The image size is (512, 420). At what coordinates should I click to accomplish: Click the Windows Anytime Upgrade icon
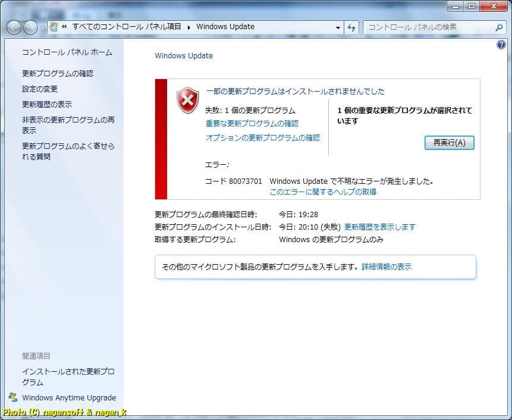point(13,397)
